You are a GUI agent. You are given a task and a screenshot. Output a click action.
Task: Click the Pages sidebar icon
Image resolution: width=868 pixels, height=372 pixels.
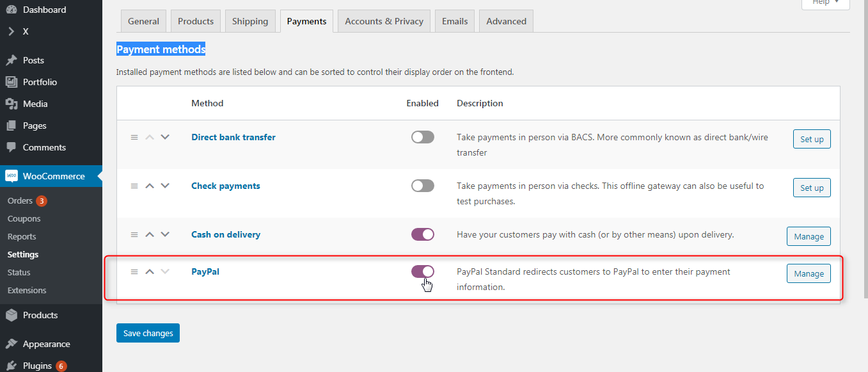(x=12, y=125)
